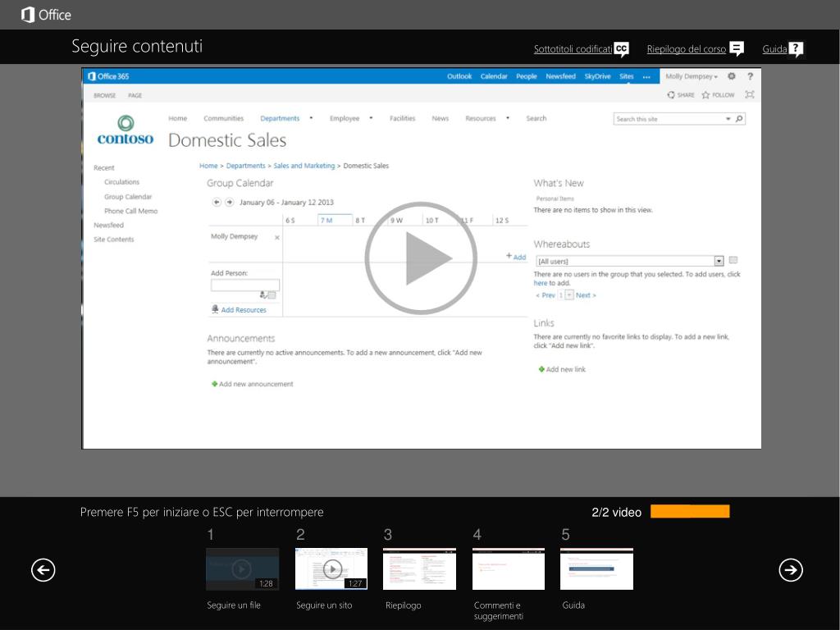Open Newsfeed in the Office 365 bar
The image size is (840, 630).
point(561,76)
